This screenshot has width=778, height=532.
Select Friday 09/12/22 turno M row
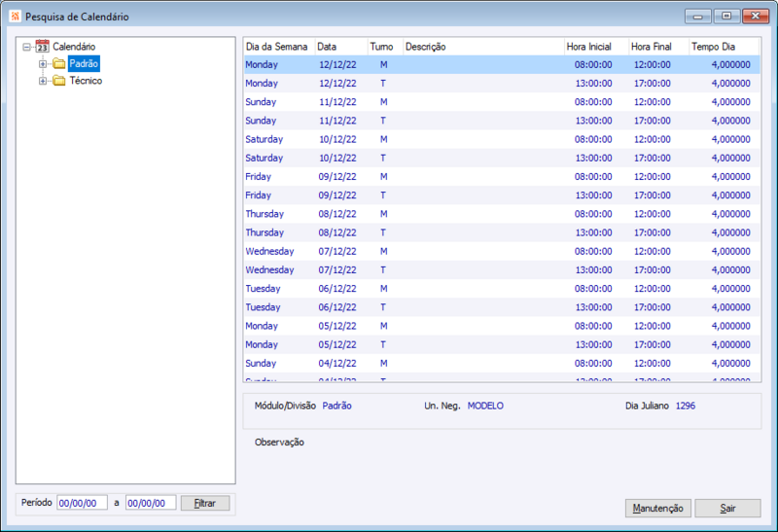tap(502, 177)
